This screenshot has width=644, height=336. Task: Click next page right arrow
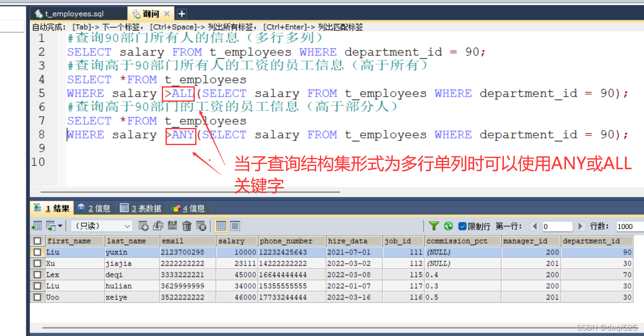580,226
